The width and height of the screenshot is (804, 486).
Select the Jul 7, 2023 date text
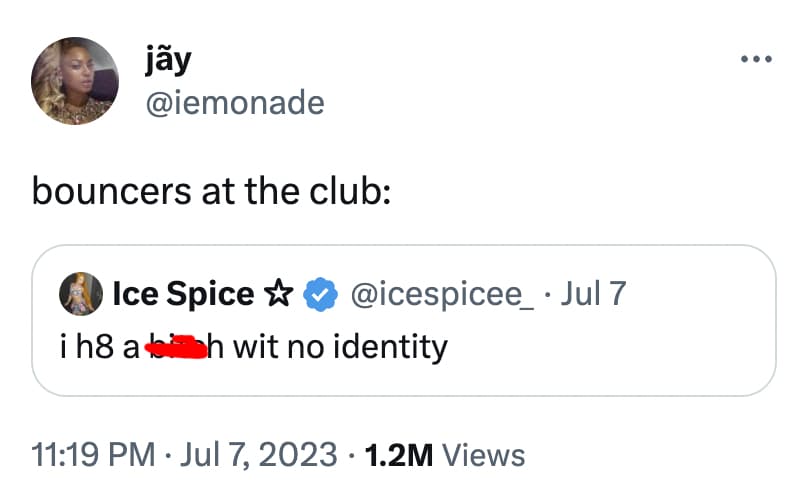[262, 455]
